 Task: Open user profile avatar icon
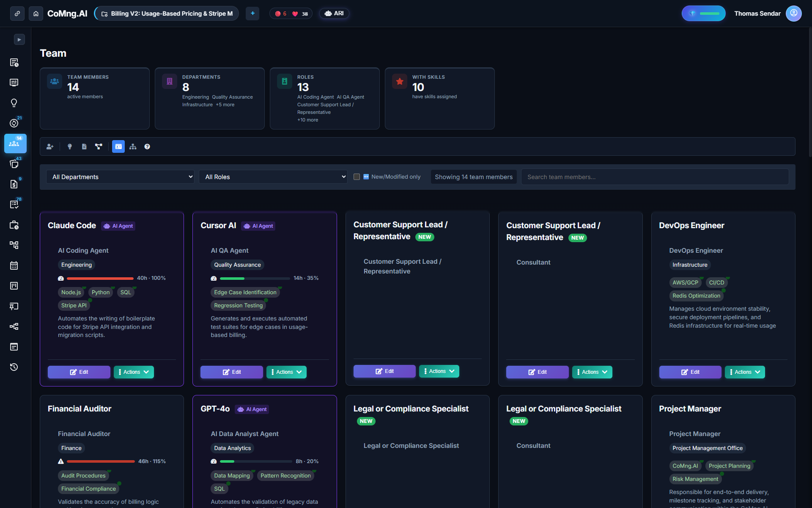[793, 14]
